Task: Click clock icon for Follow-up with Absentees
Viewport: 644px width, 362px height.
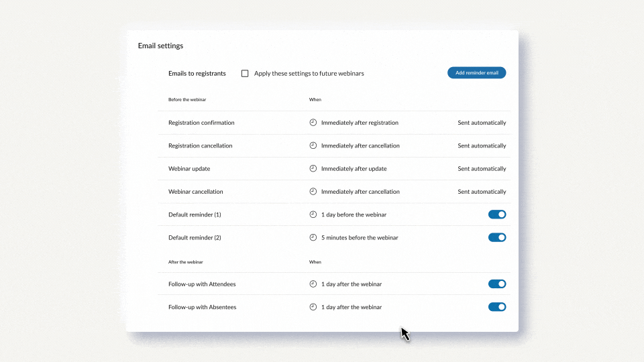Action: (313, 307)
